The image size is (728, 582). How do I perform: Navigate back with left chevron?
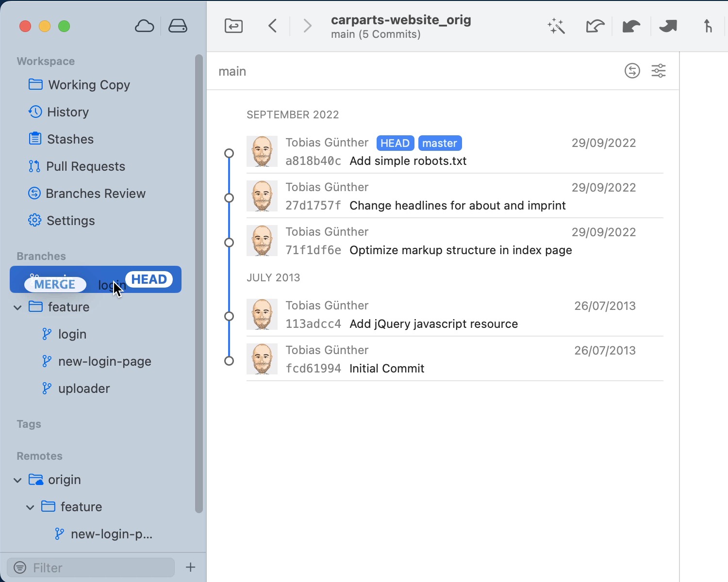[x=273, y=26]
